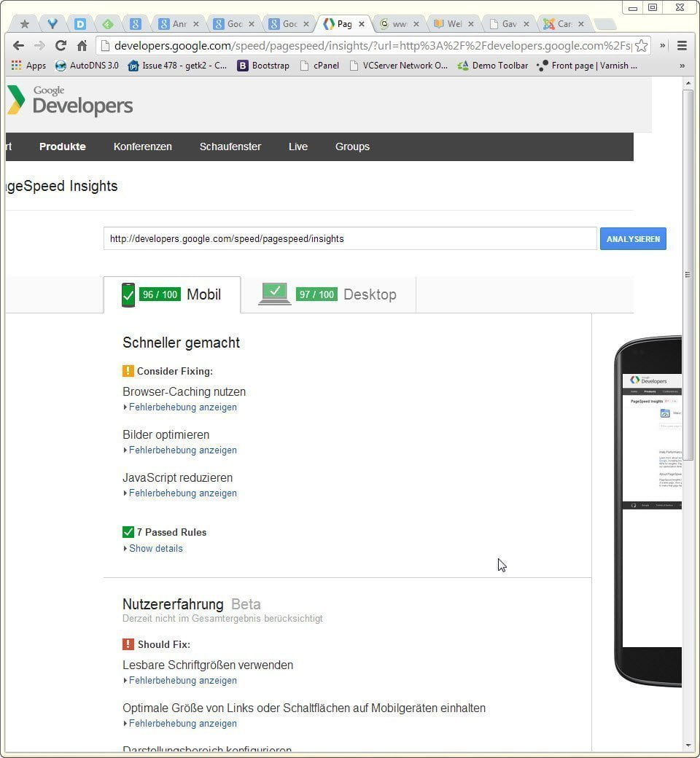700x758 pixels.
Task: Open Produkte in the navigation bar
Action: click(x=63, y=146)
